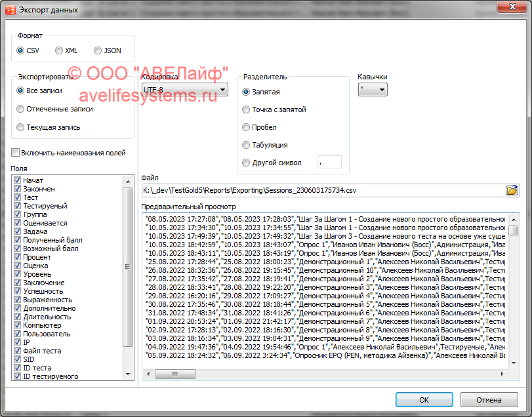This screenshot has width=532, height=417.
Task: Toggle the Полученный балл field checkbox
Action: point(18,240)
